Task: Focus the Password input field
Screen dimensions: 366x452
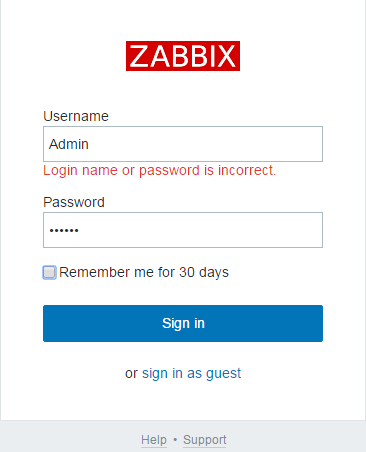Action: click(183, 230)
